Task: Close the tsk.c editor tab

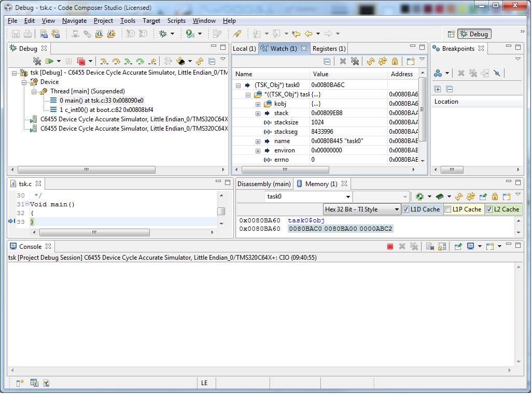Action: [38, 184]
